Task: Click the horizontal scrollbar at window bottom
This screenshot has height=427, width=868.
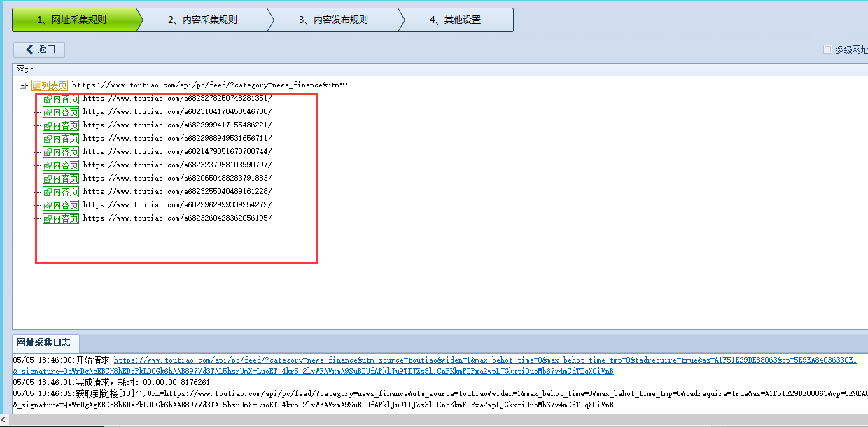Action: 434,420
